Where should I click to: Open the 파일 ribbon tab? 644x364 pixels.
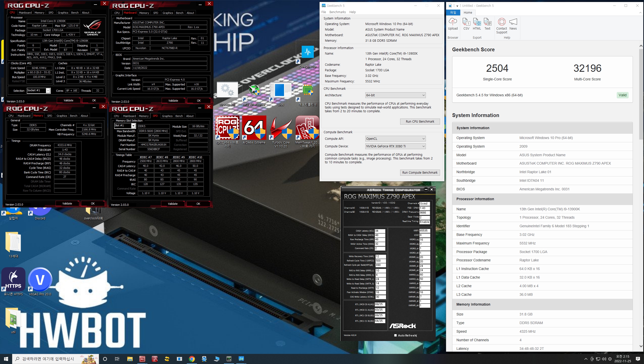click(453, 12)
